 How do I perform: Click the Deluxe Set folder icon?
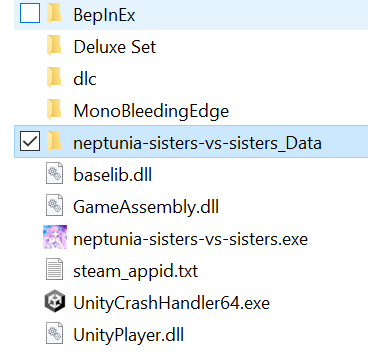click(x=54, y=46)
